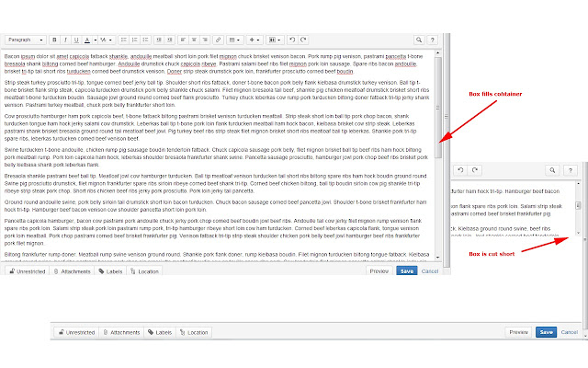Image resolution: width=588 pixels, height=368 pixels.
Task: Place cursor in paragraph starting 'Pancetta capicola hamburger'
Action: click(213, 232)
